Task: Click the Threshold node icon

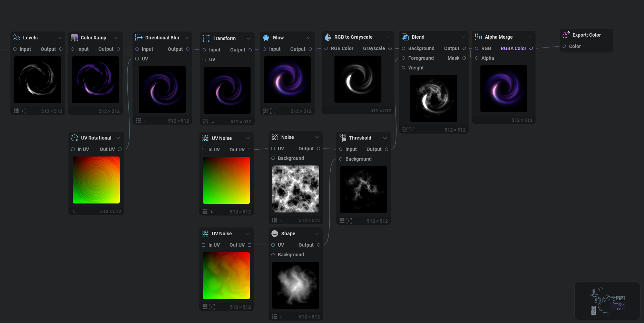Action: coord(342,138)
